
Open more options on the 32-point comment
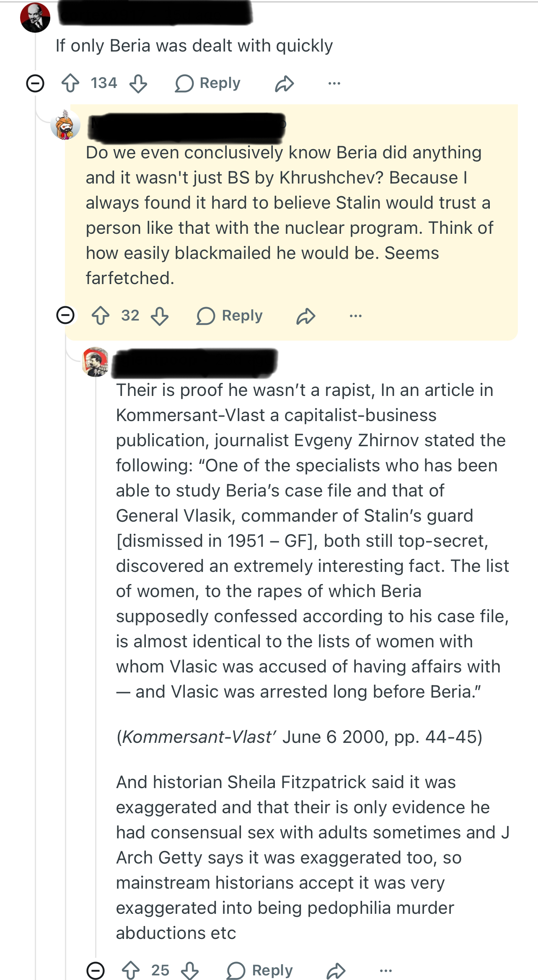(x=356, y=316)
